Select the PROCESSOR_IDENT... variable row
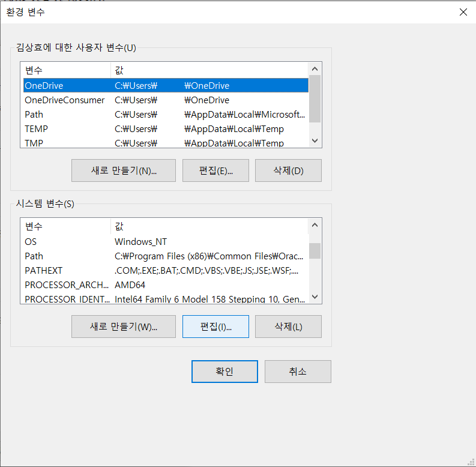 [166, 299]
